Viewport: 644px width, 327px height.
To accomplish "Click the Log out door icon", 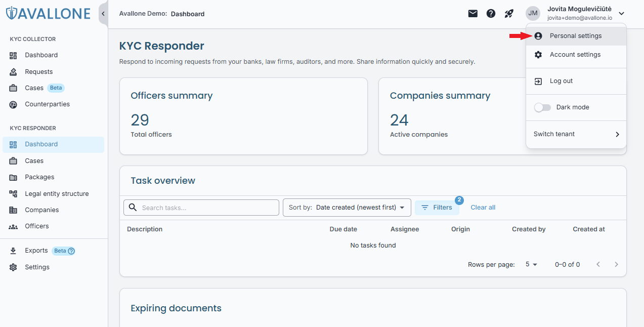I will click(538, 81).
